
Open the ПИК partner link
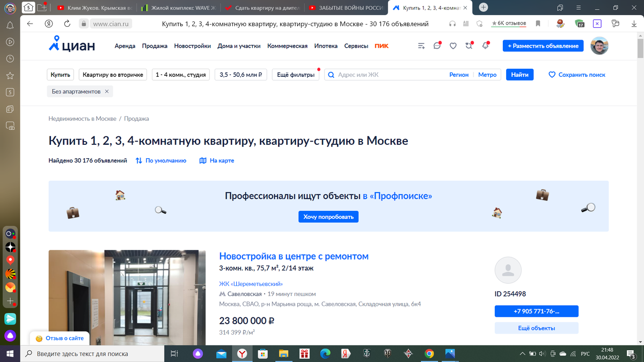pos(382,46)
